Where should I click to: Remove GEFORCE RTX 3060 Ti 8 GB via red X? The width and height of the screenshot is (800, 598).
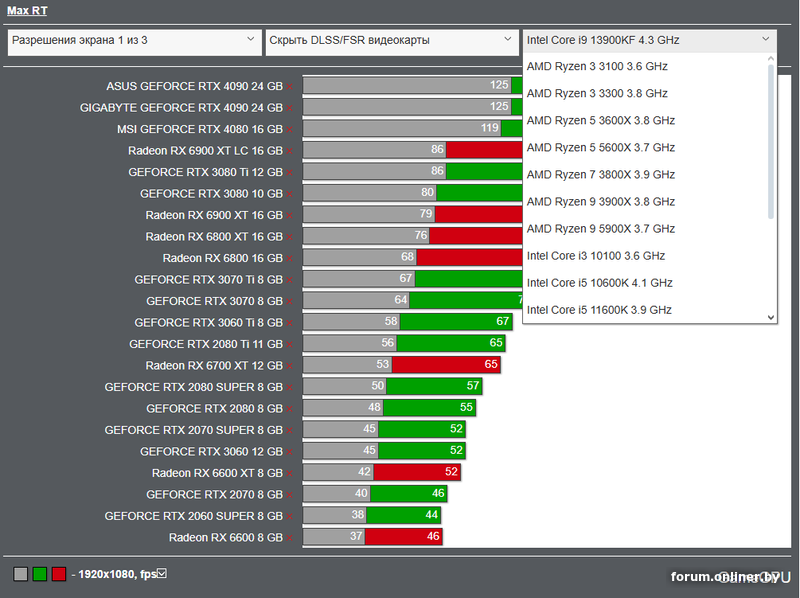tap(289, 323)
